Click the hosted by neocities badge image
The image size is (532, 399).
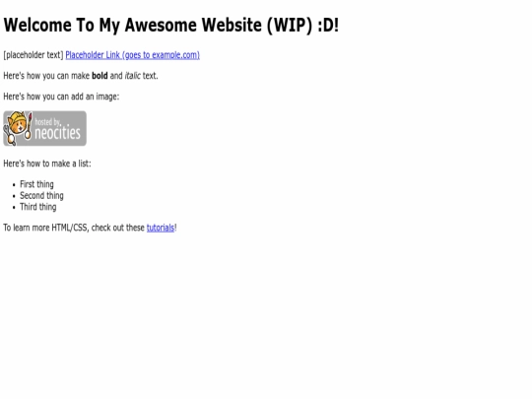(44, 129)
